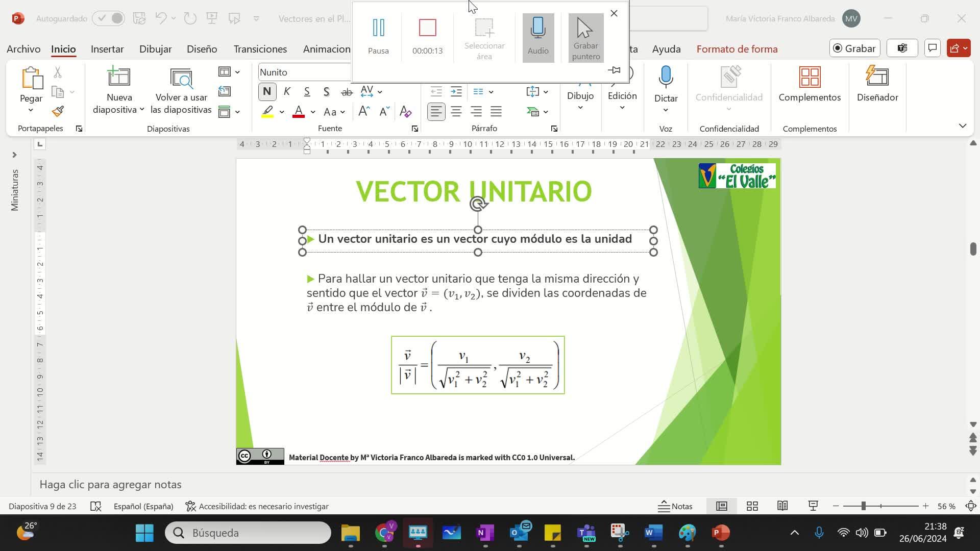Open the Archivo menu
Screen dimensions: 980x551
point(23,49)
